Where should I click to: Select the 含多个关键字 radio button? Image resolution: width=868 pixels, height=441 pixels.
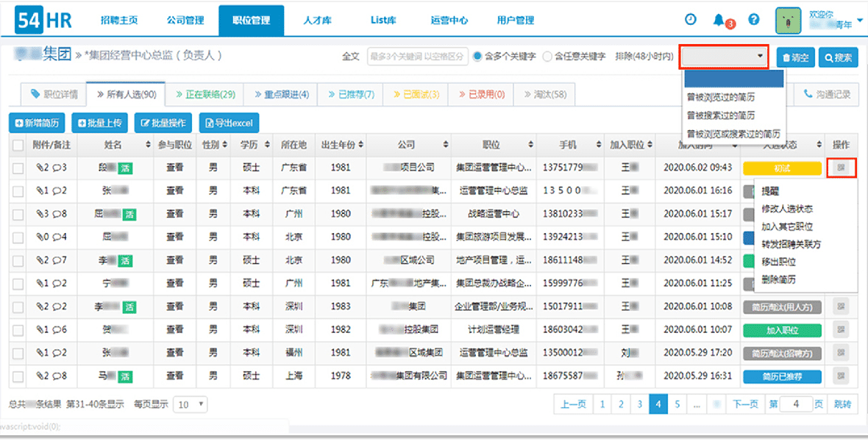477,57
